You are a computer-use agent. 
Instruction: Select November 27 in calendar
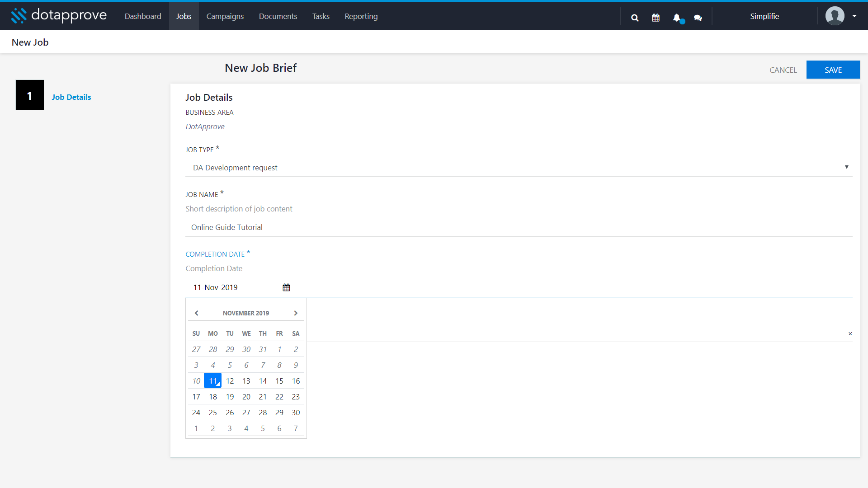click(246, 413)
